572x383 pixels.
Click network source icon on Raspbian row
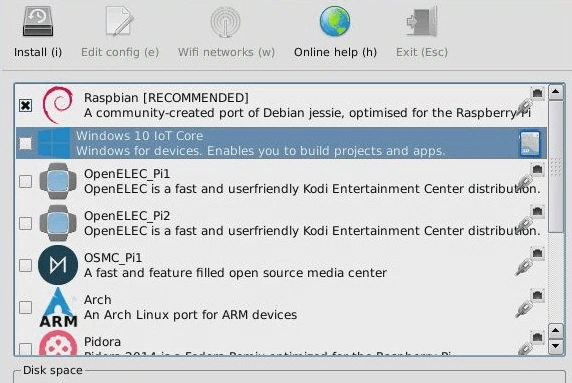[x=531, y=100]
